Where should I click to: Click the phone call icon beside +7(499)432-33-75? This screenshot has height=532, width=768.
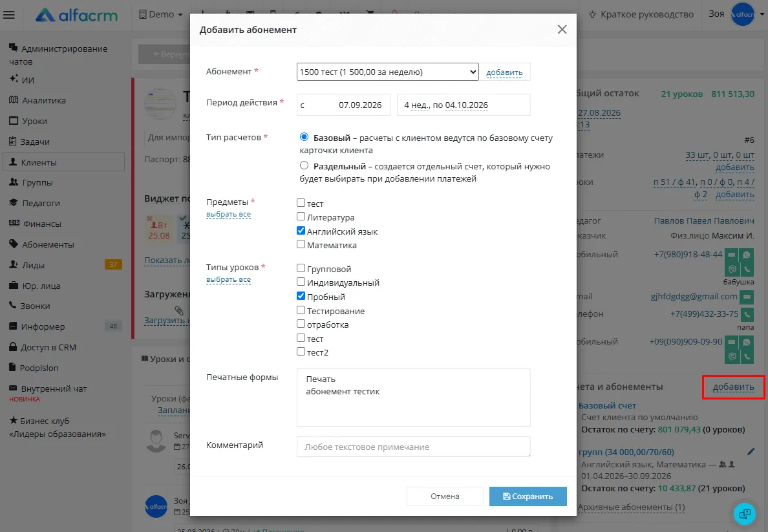pos(747,314)
